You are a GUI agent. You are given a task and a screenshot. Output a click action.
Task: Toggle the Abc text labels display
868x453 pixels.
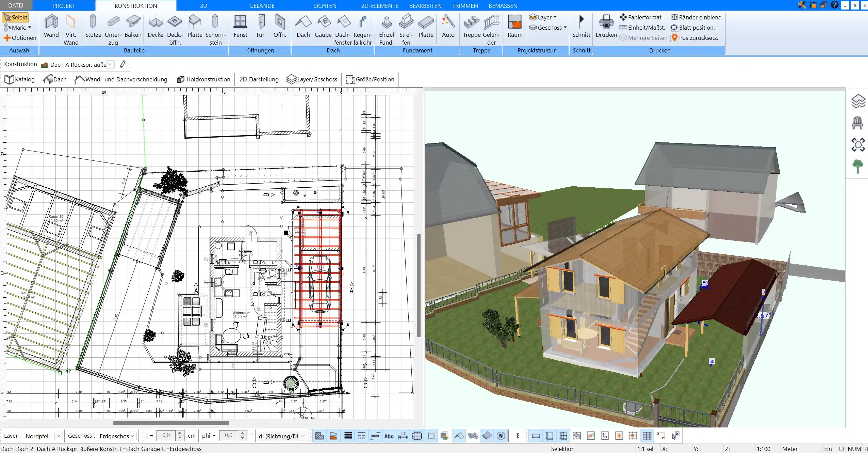click(389, 436)
